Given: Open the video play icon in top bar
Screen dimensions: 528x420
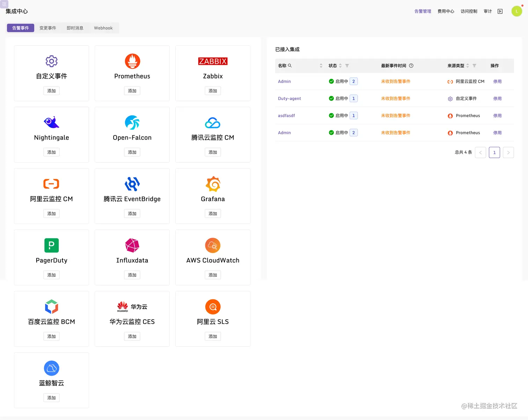Looking at the screenshot, I should pos(500,11).
